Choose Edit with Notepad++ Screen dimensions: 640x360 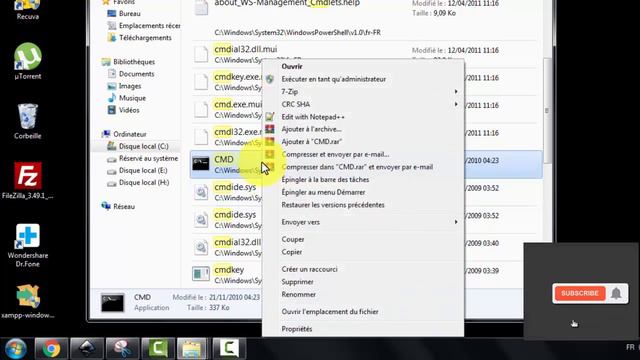(313, 117)
